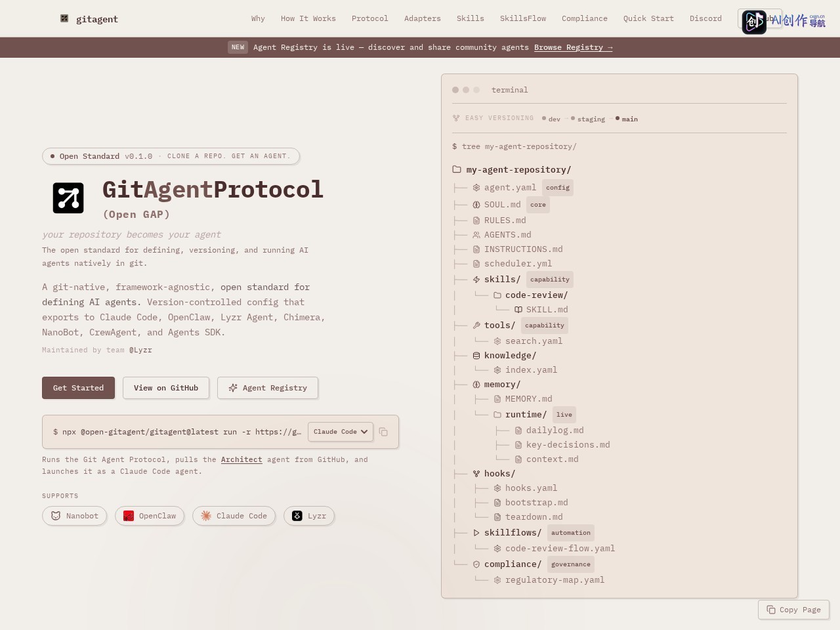Jump to Quick Start section

tap(648, 18)
